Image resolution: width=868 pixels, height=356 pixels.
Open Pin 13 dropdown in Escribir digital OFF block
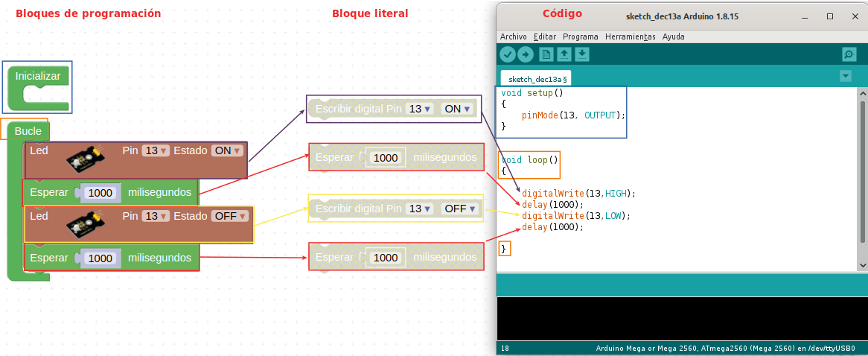click(419, 209)
